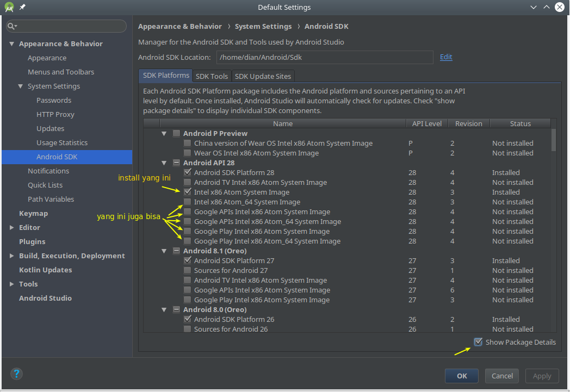Click the Help question mark icon

(16, 374)
